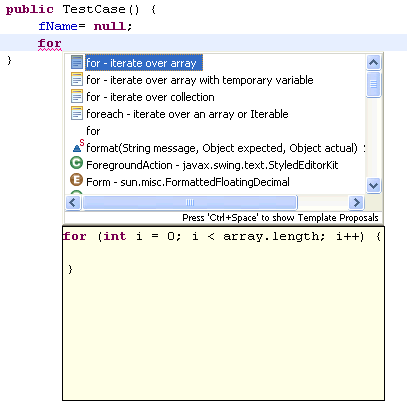407x412 pixels.
Task: Click the brown enum icon beside Form
Action: click(76, 180)
